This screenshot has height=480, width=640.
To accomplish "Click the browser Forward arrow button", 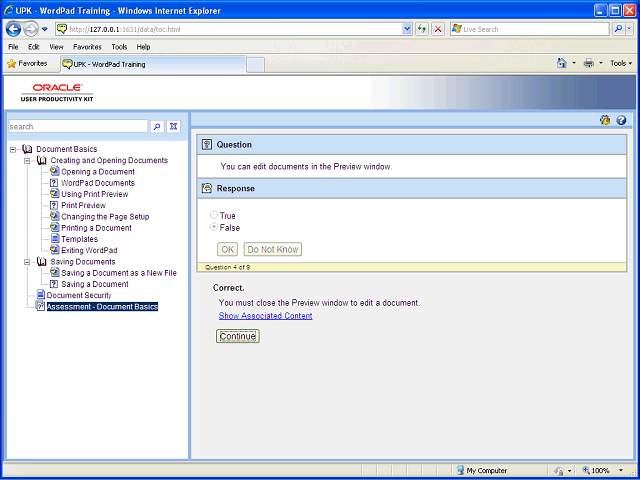I will pyautogui.click(x=31, y=29).
